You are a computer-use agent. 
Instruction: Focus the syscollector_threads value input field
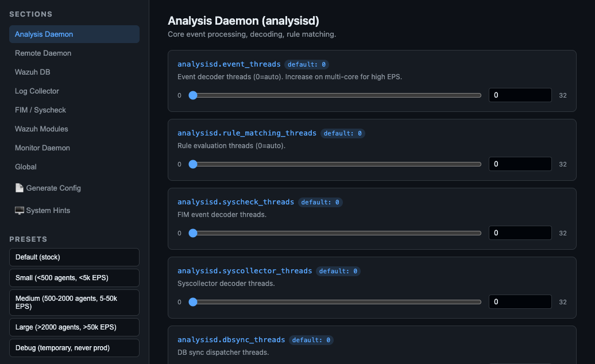[520, 302]
